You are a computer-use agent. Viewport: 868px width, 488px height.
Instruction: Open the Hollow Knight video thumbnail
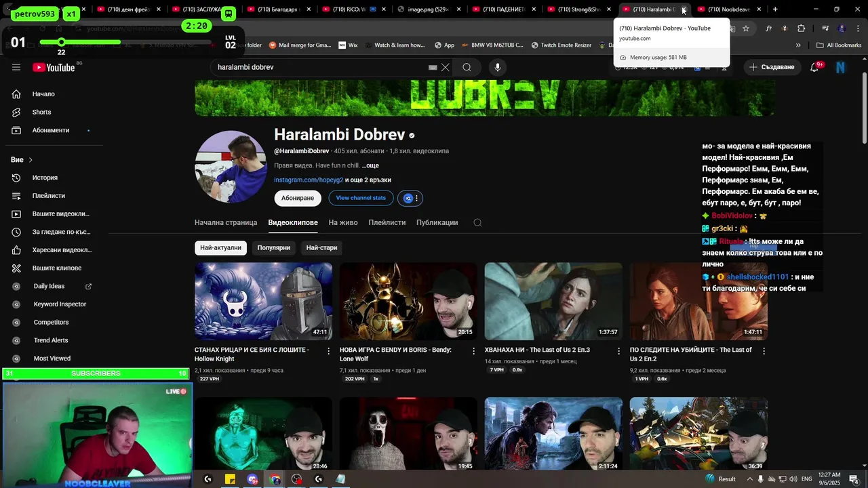click(x=263, y=301)
